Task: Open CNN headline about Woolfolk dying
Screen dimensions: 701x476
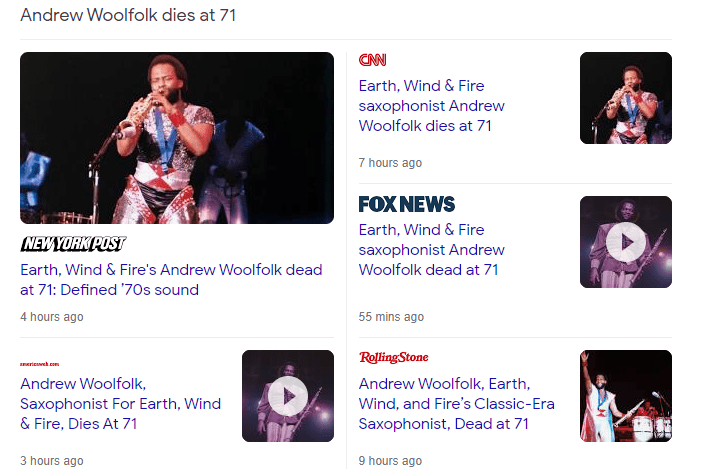Action: tap(431, 106)
